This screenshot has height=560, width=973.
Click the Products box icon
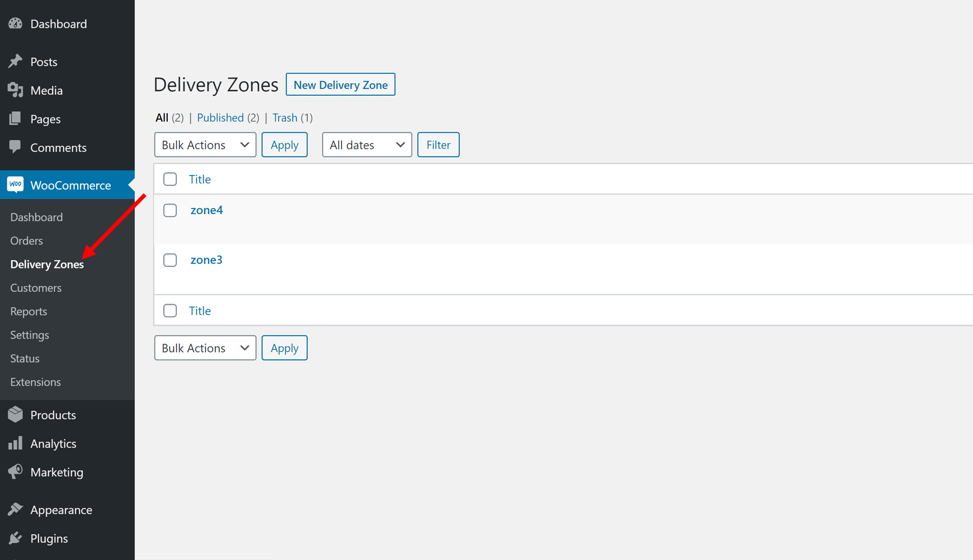pos(15,415)
